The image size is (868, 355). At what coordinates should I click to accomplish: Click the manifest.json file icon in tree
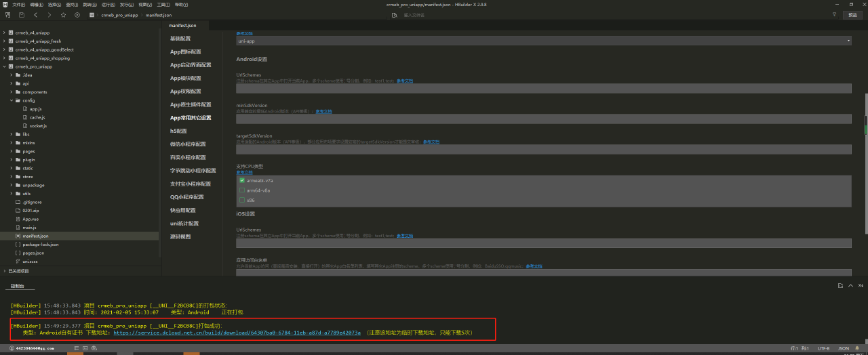(18, 236)
